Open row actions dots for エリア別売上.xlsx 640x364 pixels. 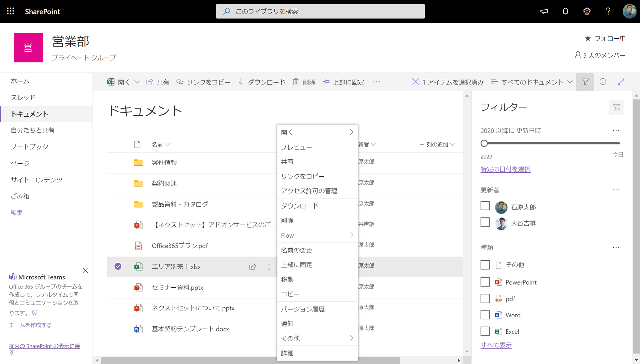(x=269, y=267)
